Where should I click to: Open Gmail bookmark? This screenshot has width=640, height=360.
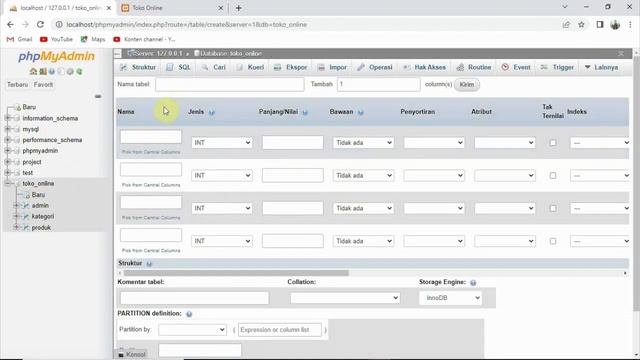click(20, 39)
